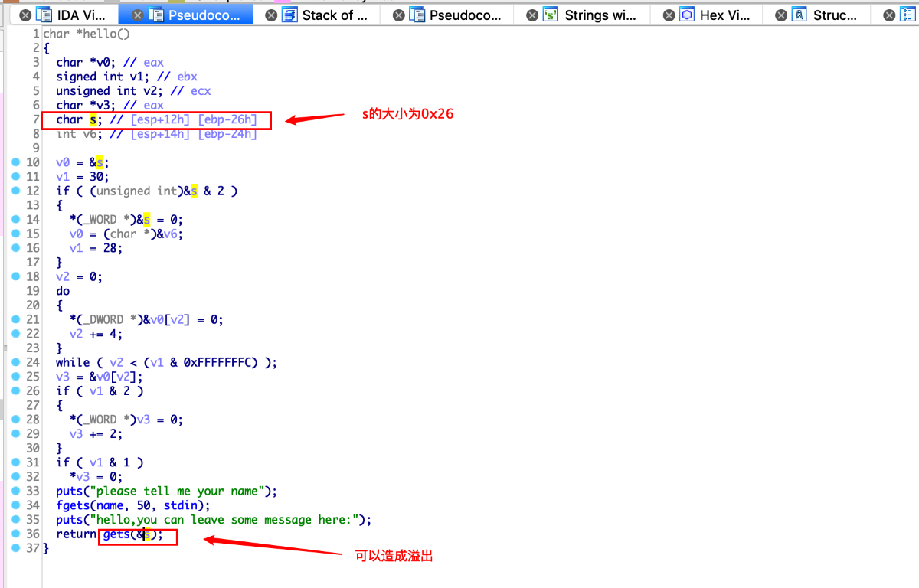The height and width of the screenshot is (588, 919).
Task: Click the 'fgets' call on line 34
Action: tap(71, 505)
